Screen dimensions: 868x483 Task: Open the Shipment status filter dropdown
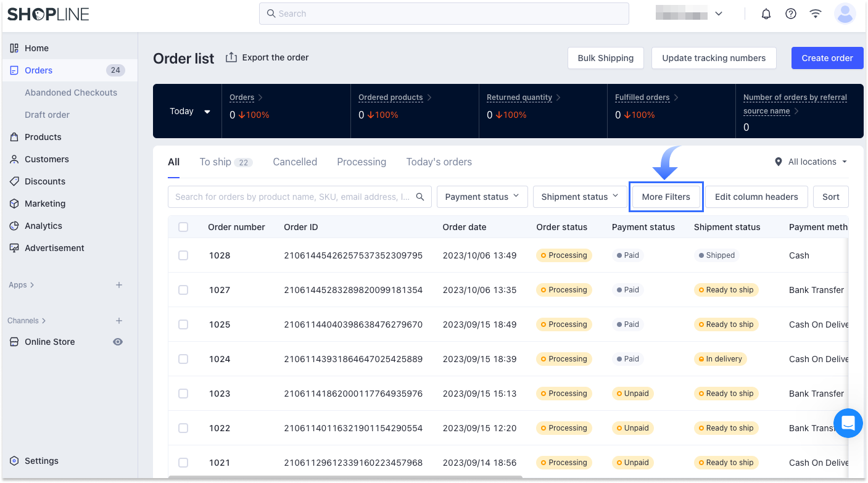point(580,197)
